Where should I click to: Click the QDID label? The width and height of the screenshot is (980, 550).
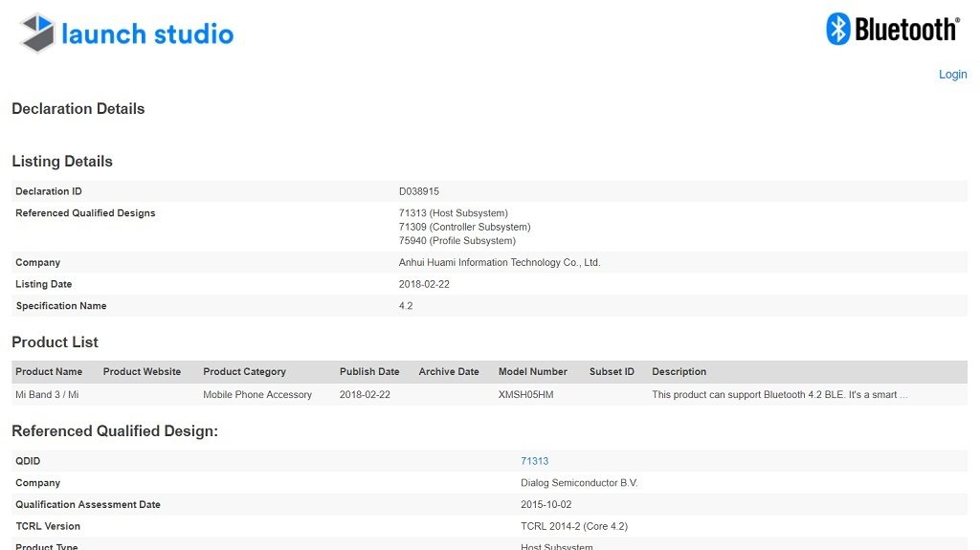28,461
